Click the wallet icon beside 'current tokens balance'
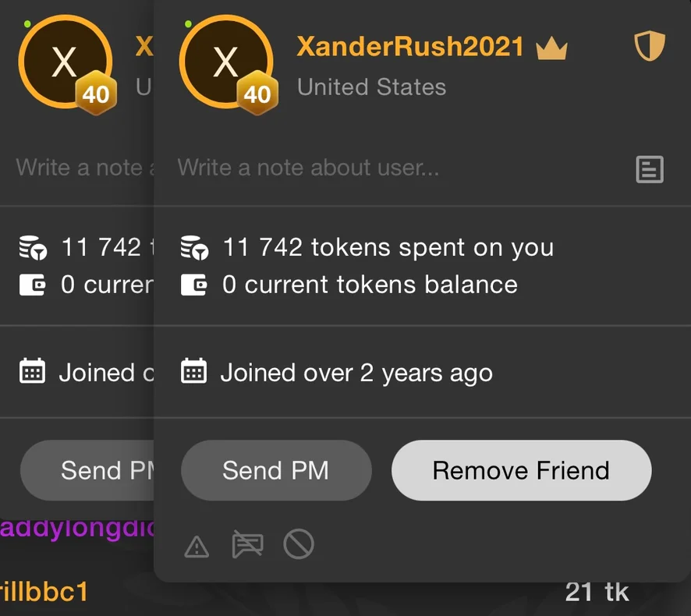Viewport: 691px width, 616px height. click(194, 285)
